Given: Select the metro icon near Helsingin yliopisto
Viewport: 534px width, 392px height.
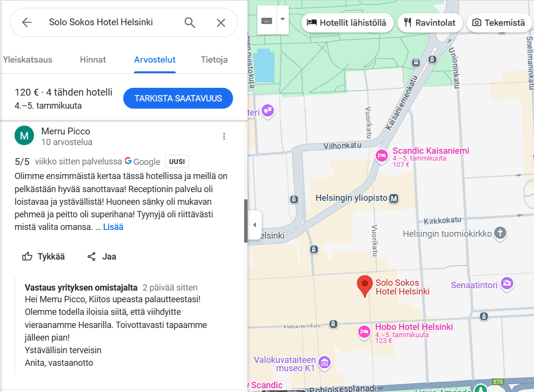Looking at the screenshot, I should [x=394, y=198].
